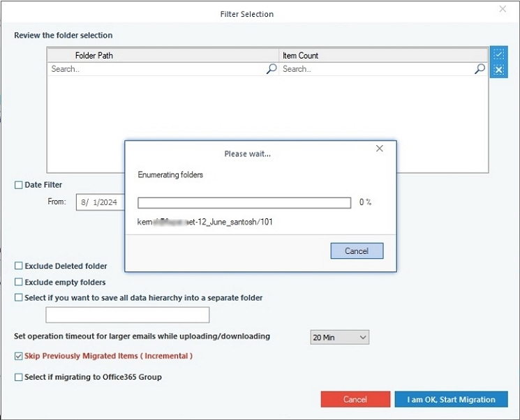520x420 pixels.
Task: Click the '12_June_santosh/101' path text
Action: point(235,222)
